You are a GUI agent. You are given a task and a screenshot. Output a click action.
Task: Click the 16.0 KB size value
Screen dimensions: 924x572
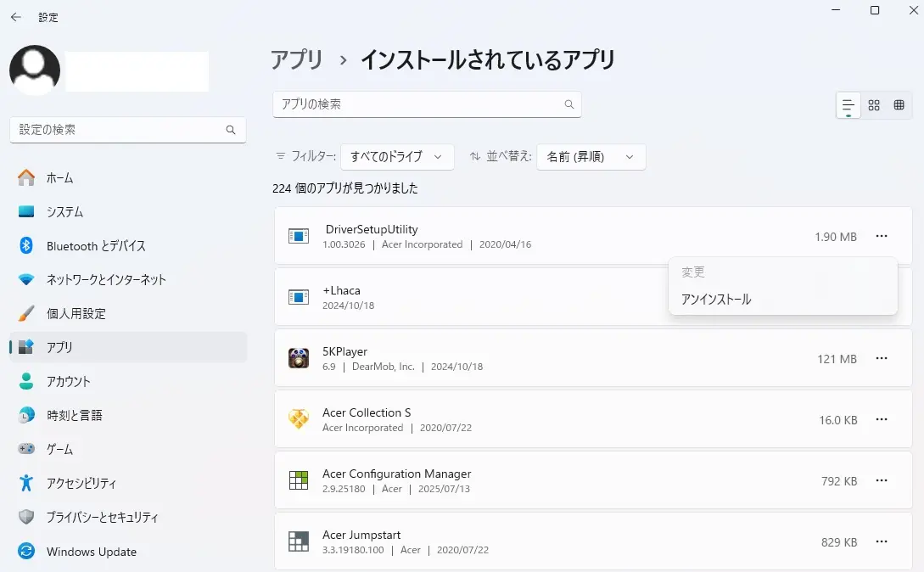point(838,420)
